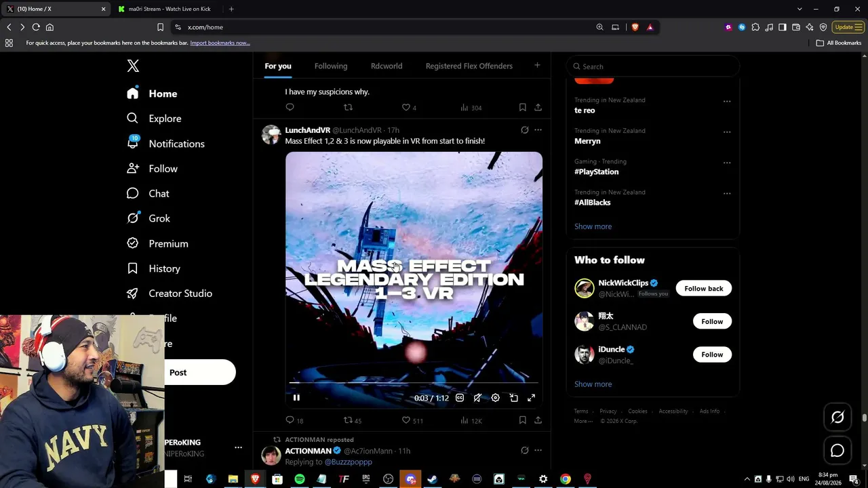868x488 pixels.
Task: Open Notifications from the sidebar
Action: [x=165, y=144]
